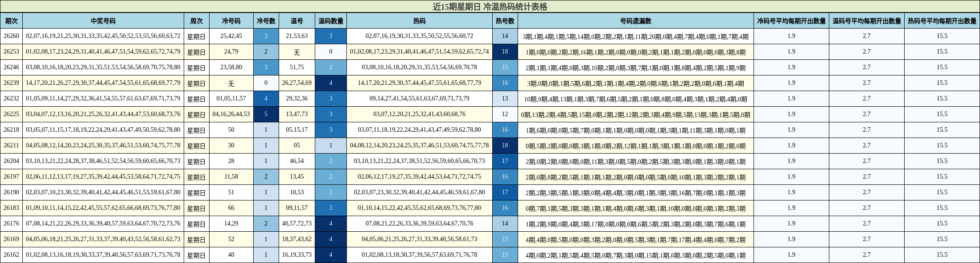Select cold numbers cell 14,29
980x263 pixels.
[231, 224]
